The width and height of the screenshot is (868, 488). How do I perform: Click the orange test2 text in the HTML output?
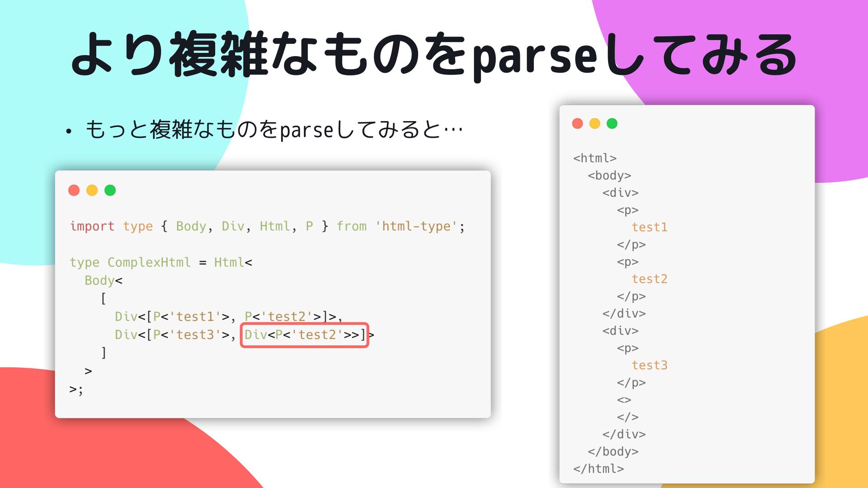649,279
